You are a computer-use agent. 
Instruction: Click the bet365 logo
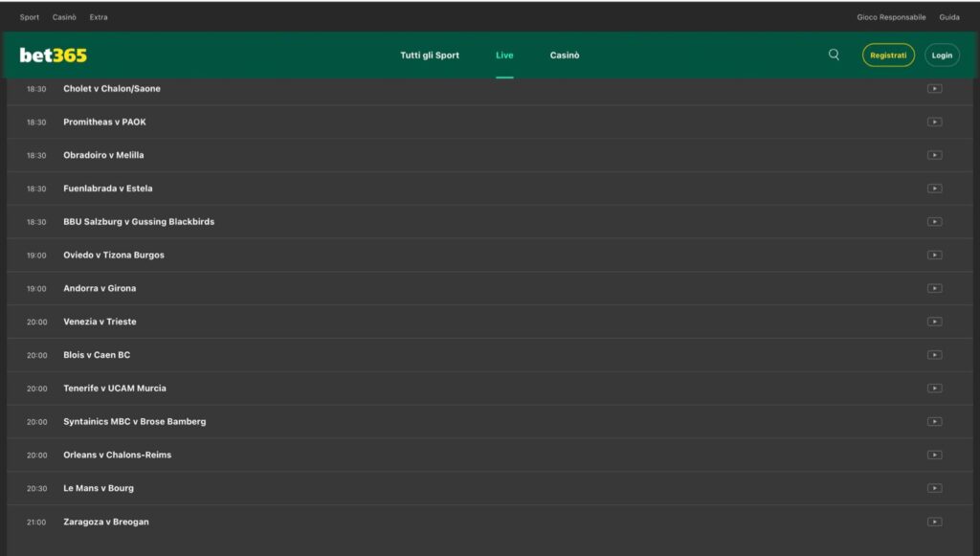pos(54,56)
